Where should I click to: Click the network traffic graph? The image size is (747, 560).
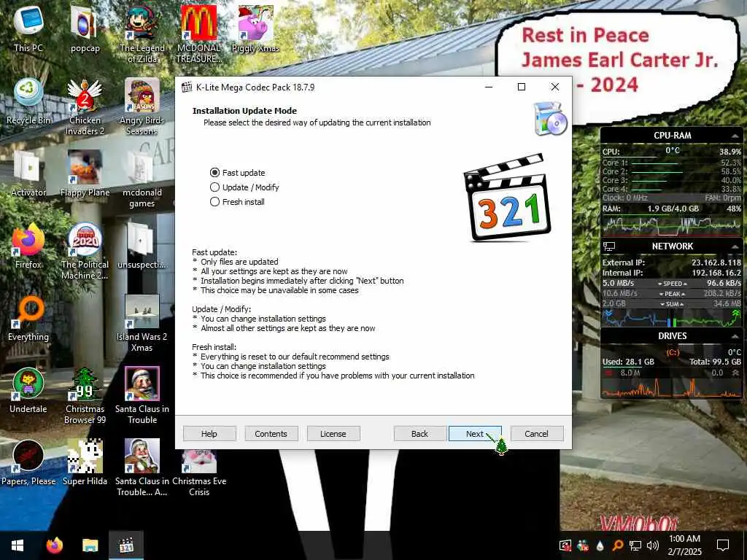tap(671, 318)
